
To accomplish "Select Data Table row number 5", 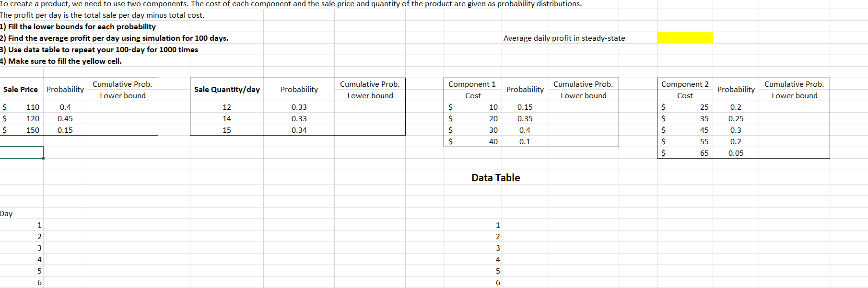I will 498,271.
